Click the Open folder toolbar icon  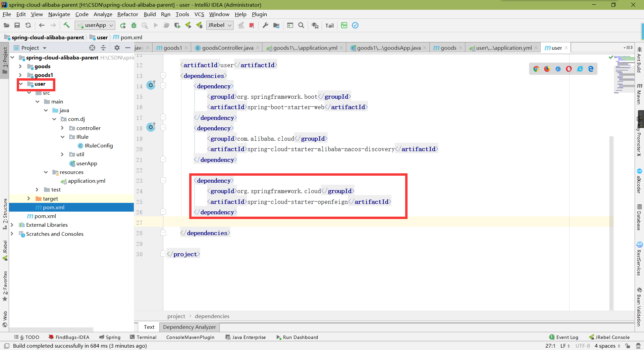point(6,25)
